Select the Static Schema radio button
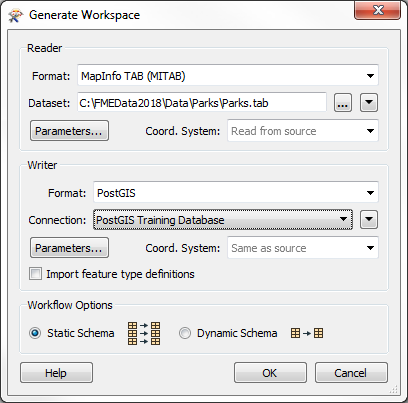 point(35,333)
